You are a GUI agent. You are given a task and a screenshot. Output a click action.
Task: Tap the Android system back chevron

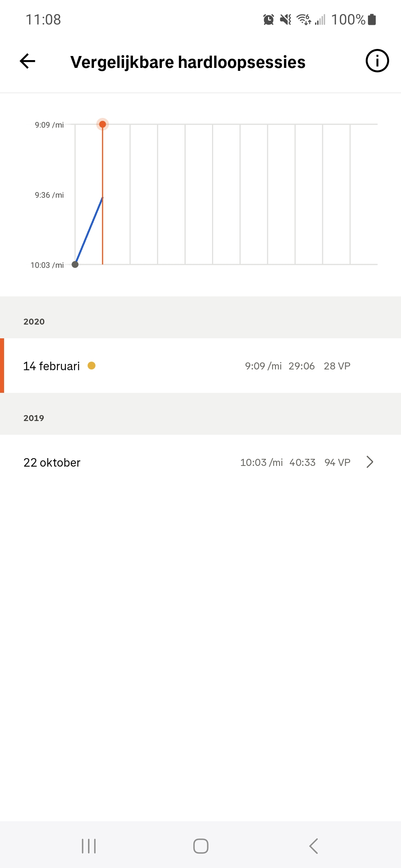click(x=313, y=846)
